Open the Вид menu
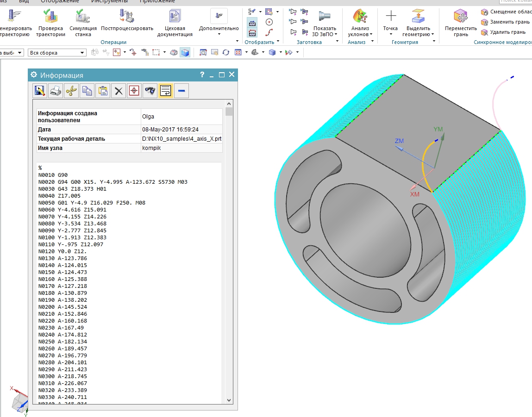Screen dimensions: 532x417 point(24,1)
